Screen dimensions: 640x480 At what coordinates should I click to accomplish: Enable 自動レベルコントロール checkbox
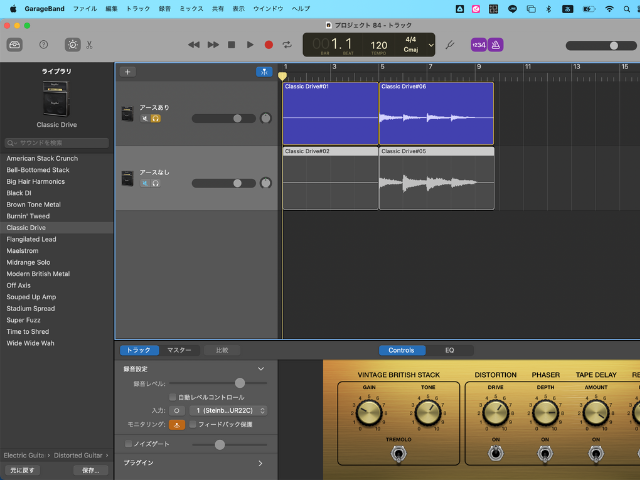(x=173, y=397)
